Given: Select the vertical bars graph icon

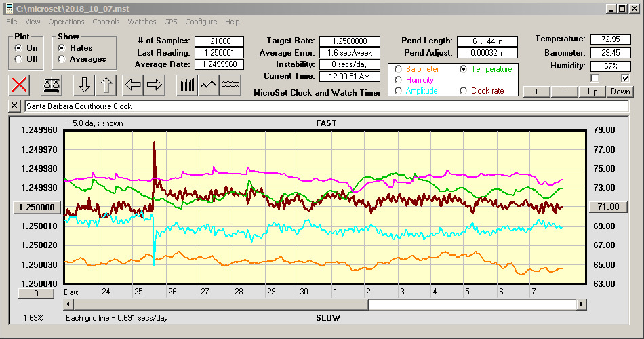Looking at the screenshot, I should point(187,85).
